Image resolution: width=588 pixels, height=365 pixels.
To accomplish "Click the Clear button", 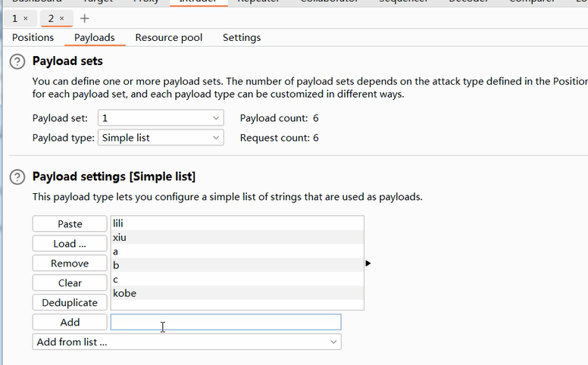I will point(70,283).
